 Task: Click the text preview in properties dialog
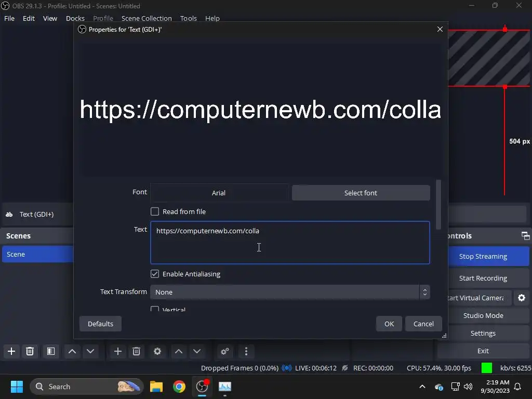[261, 109]
